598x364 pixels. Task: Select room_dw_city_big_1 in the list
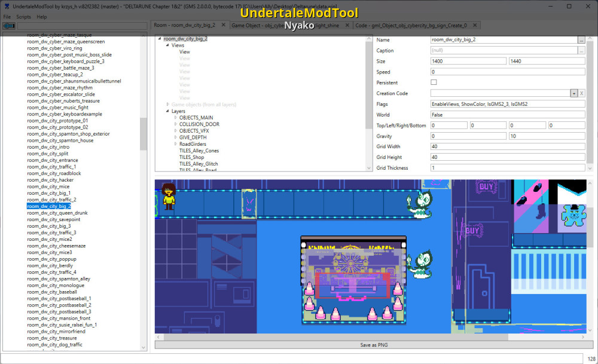tap(49, 193)
